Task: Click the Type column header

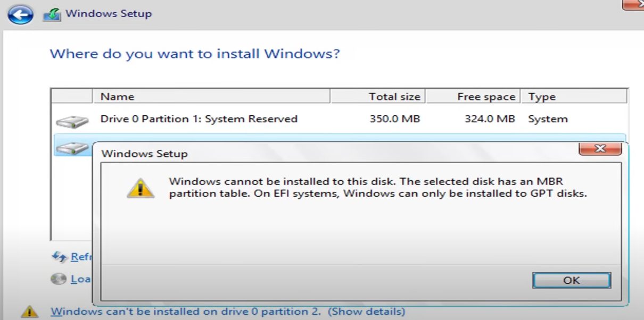Action: (x=573, y=96)
